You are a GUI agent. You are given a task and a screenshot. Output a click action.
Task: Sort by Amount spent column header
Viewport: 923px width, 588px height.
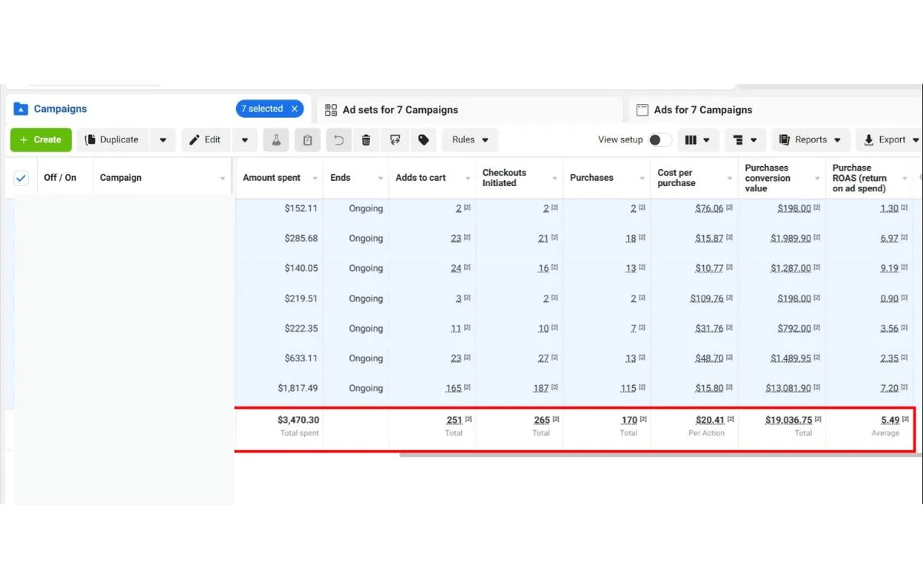coord(272,178)
